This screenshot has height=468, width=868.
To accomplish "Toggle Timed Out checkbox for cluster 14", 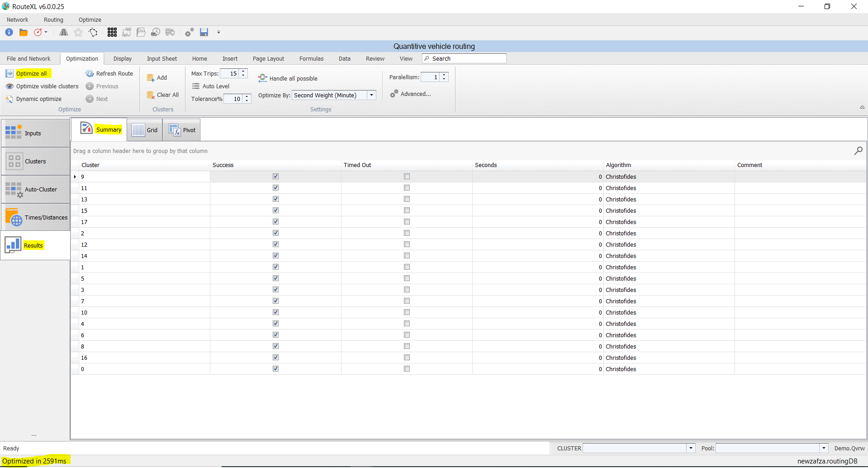I will coord(407,256).
